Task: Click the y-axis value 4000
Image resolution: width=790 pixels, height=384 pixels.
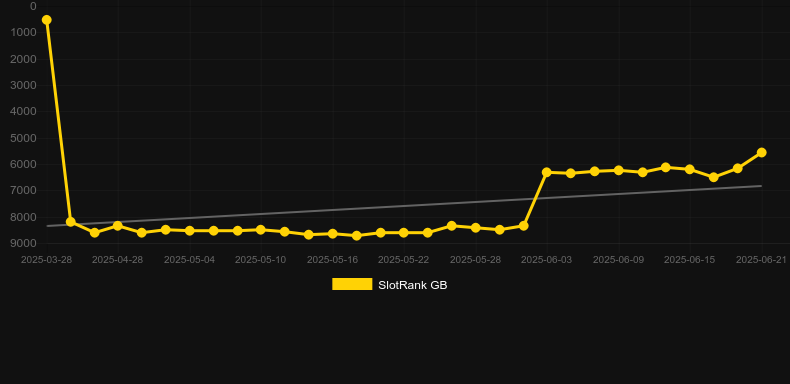Action: [x=24, y=111]
